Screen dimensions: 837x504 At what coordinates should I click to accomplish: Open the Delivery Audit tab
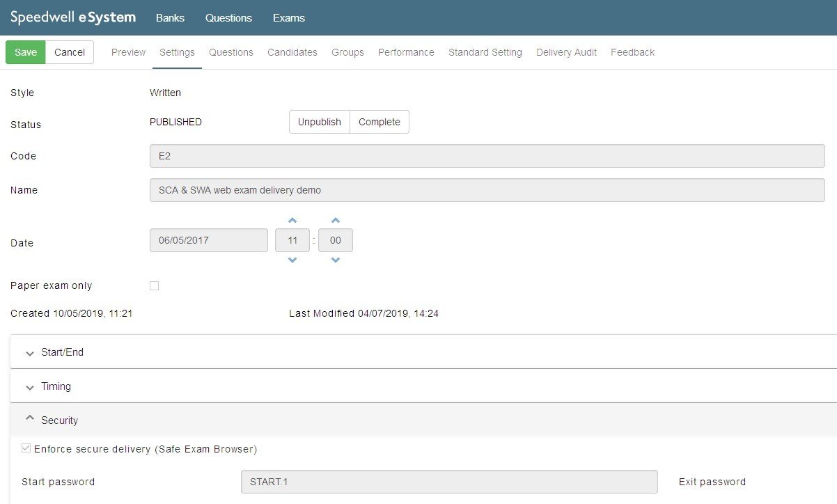pyautogui.click(x=566, y=52)
